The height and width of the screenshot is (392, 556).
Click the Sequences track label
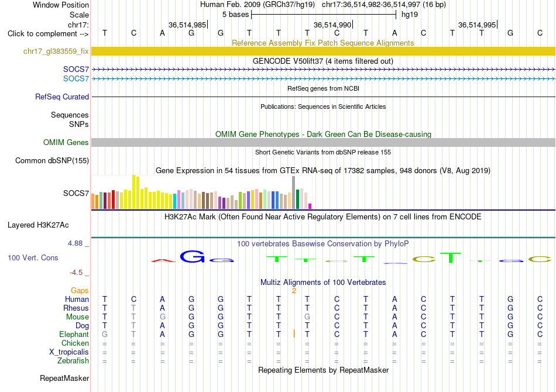(70, 115)
